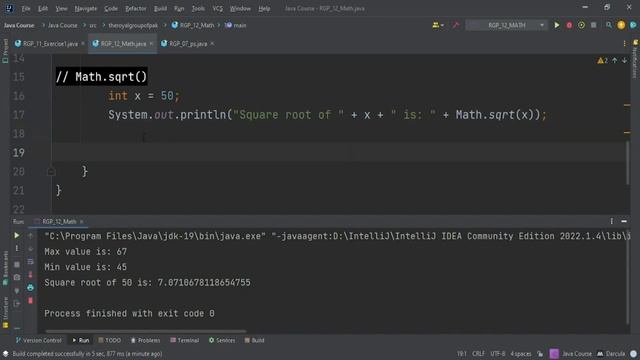This screenshot has width=640, height=360.
Task: Open the Project tool window sidebar
Action: click(x=5, y=51)
